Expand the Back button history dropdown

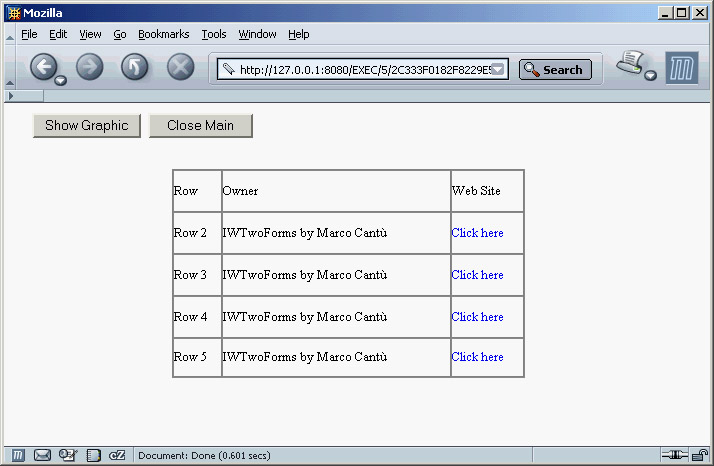(x=62, y=79)
